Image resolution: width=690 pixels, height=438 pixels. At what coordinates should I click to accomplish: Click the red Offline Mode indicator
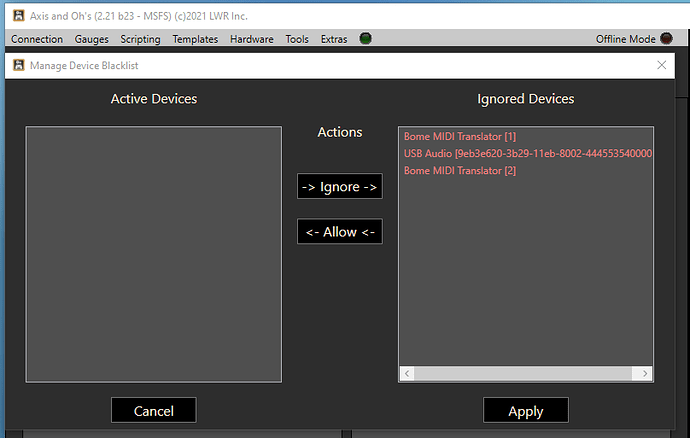click(666, 39)
